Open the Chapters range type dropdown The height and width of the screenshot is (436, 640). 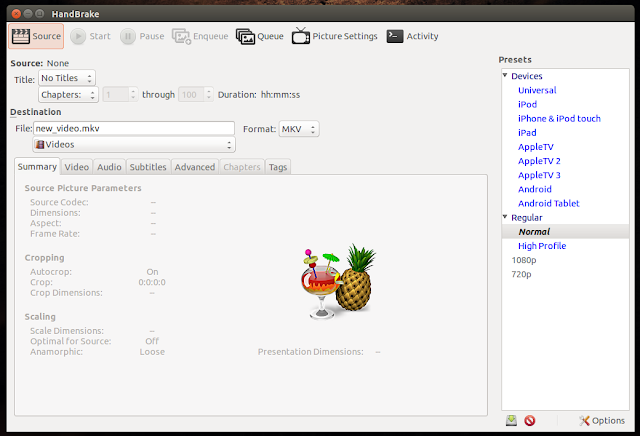(68, 95)
